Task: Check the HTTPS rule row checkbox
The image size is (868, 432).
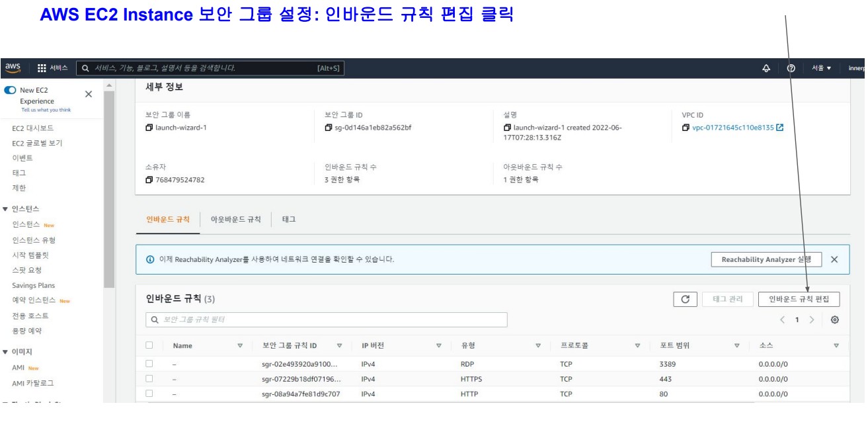Action: click(149, 379)
